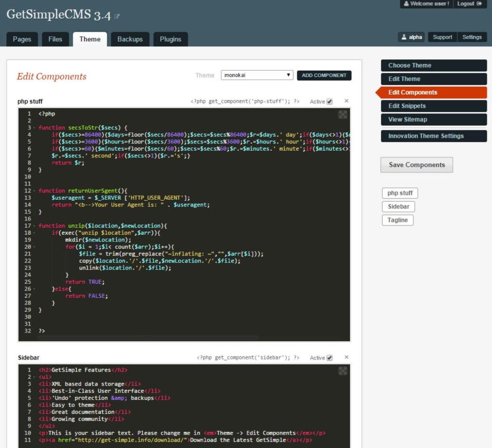Click the fullscreen icon in the php stuff editor
492x448 pixels.
[x=342, y=115]
